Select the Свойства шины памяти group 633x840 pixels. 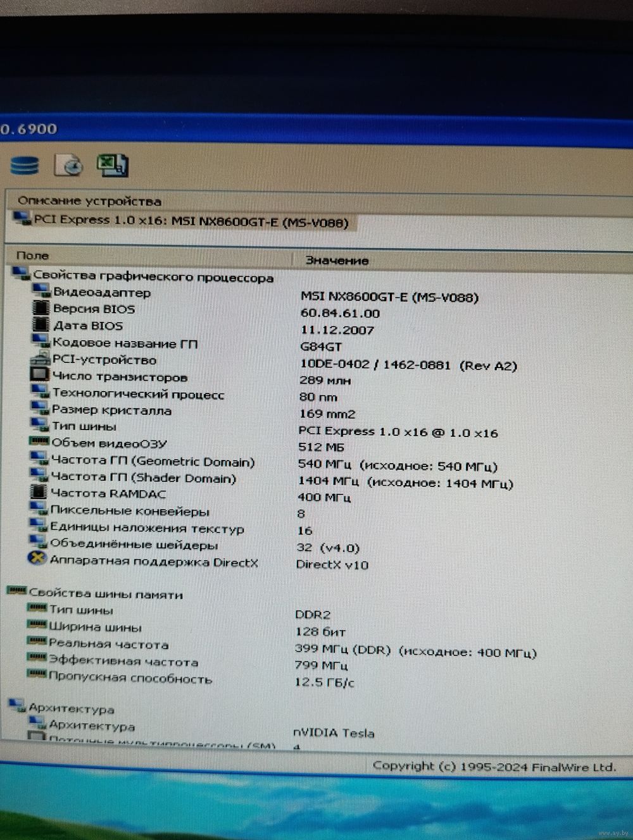point(105,594)
